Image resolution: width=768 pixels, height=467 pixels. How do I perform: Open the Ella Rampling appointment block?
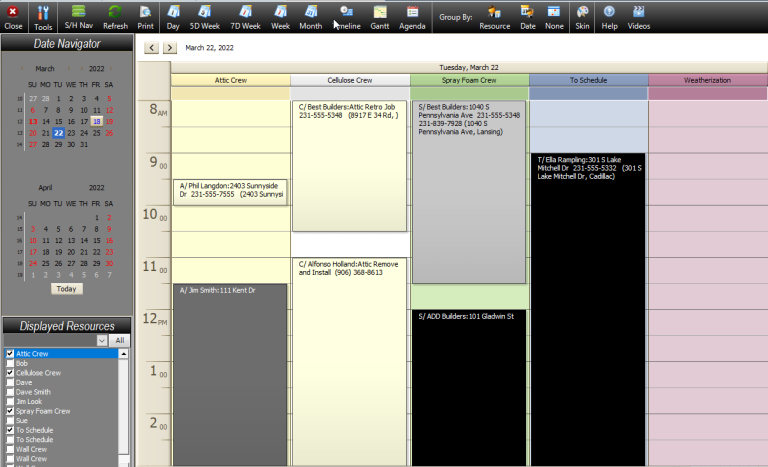(588, 300)
